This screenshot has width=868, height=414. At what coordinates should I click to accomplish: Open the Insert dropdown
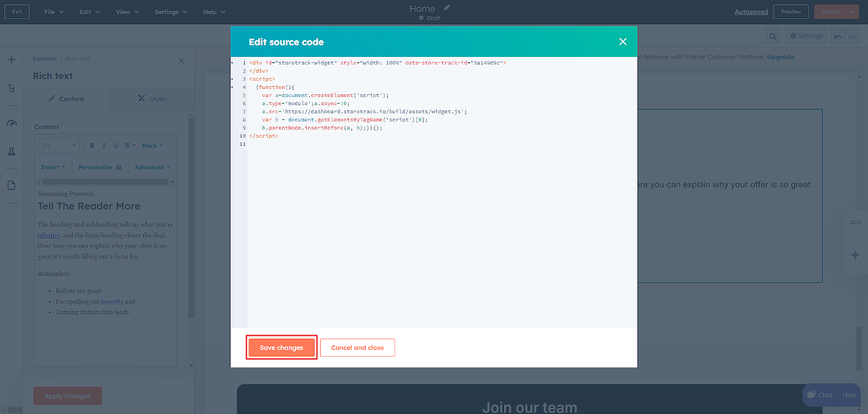point(53,167)
